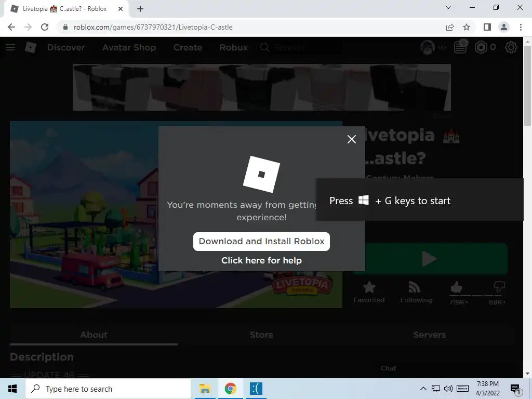Open the Avatar Shop page

129,47
